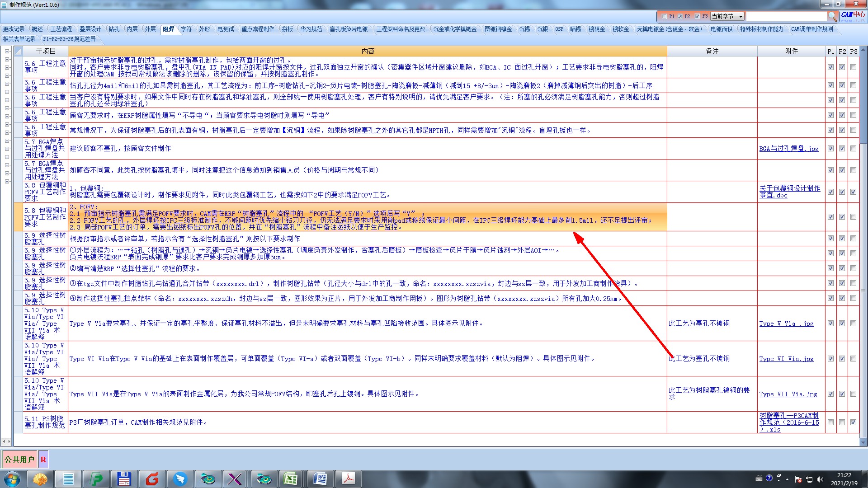
Task: Click the magnifier search icon
Action: [832, 16]
